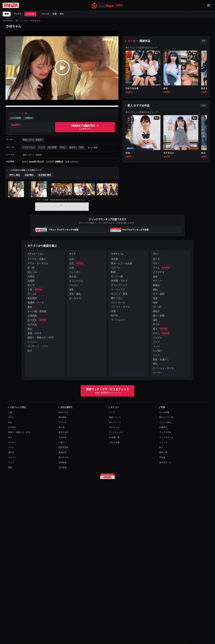The width and height of the screenshot is (215, 644).
Task: Click the fifth rating star
Action: (22, 113)
